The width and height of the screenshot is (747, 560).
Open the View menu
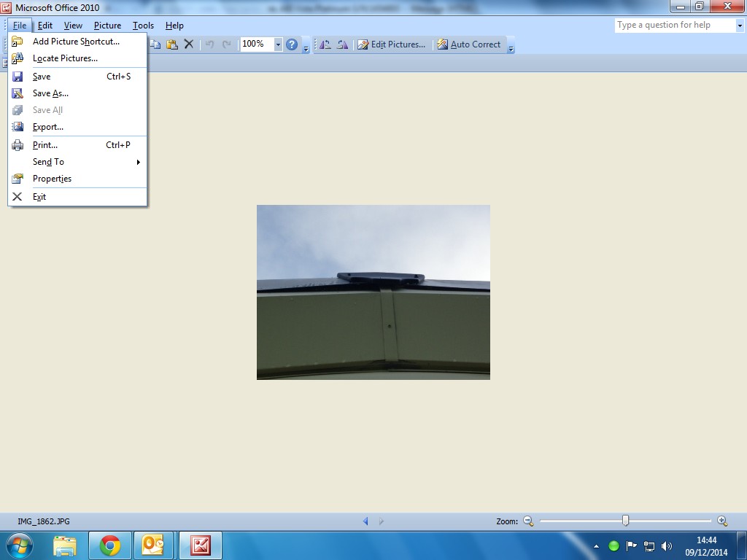73,26
